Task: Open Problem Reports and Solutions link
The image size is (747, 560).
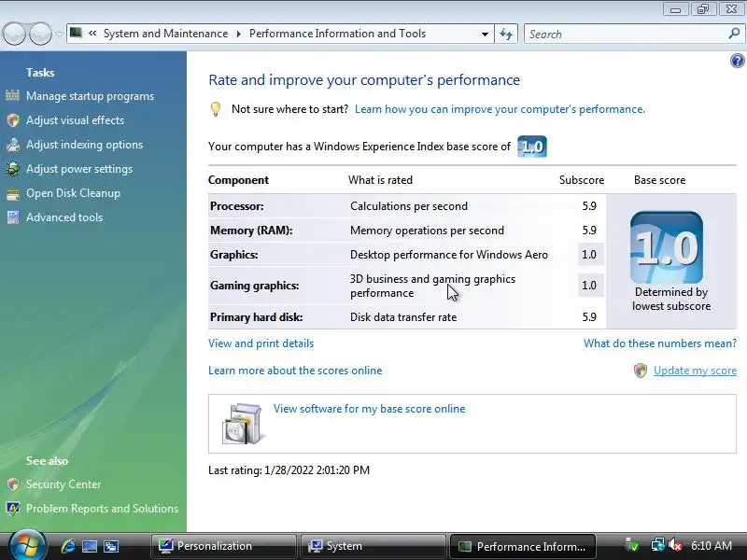Action: [x=102, y=509]
